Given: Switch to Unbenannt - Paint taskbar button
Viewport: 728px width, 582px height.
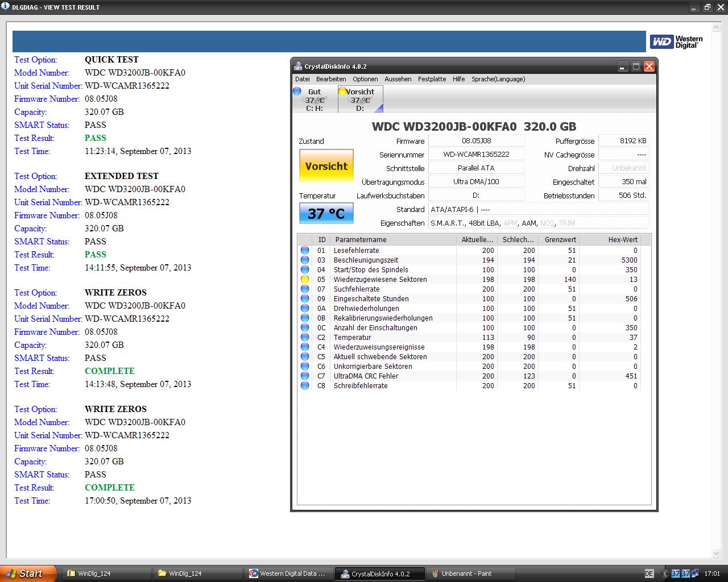Looking at the screenshot, I should [471, 573].
